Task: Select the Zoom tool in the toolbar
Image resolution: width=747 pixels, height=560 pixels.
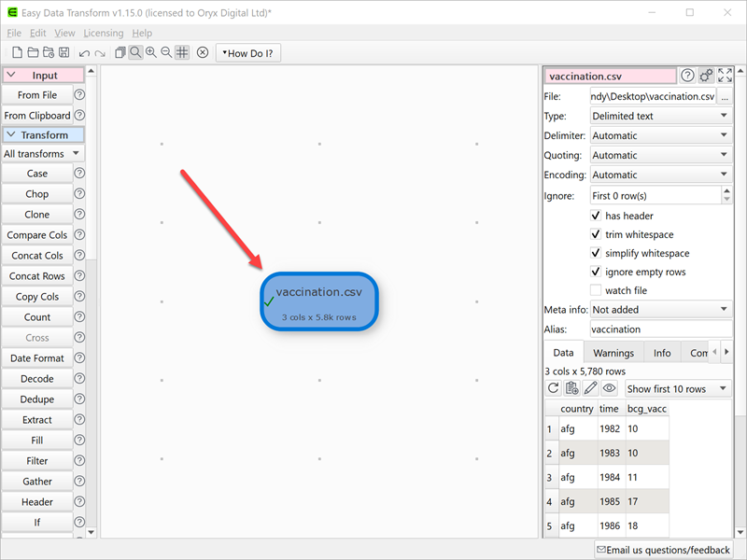Action: [135, 52]
